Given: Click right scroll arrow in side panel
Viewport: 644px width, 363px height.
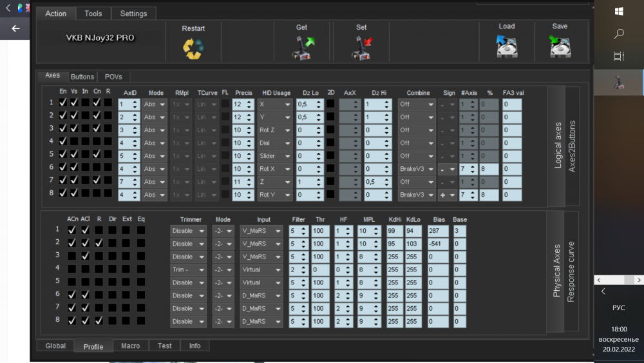Looking at the screenshot, I should tap(639, 280).
